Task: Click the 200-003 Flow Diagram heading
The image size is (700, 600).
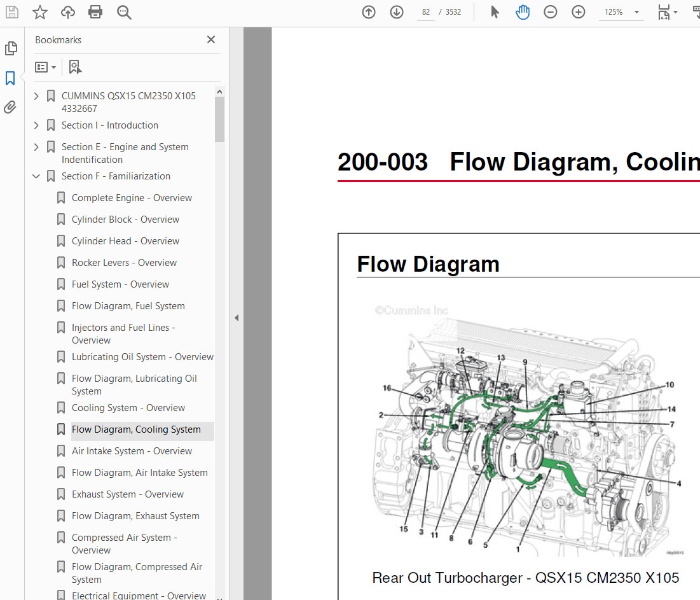Action: 518,162
